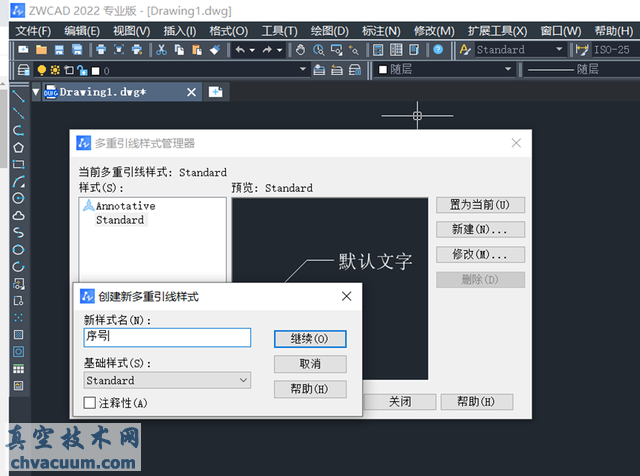Enable the 注释性(A) checkbox
The image size is (640, 476).
tap(90, 403)
